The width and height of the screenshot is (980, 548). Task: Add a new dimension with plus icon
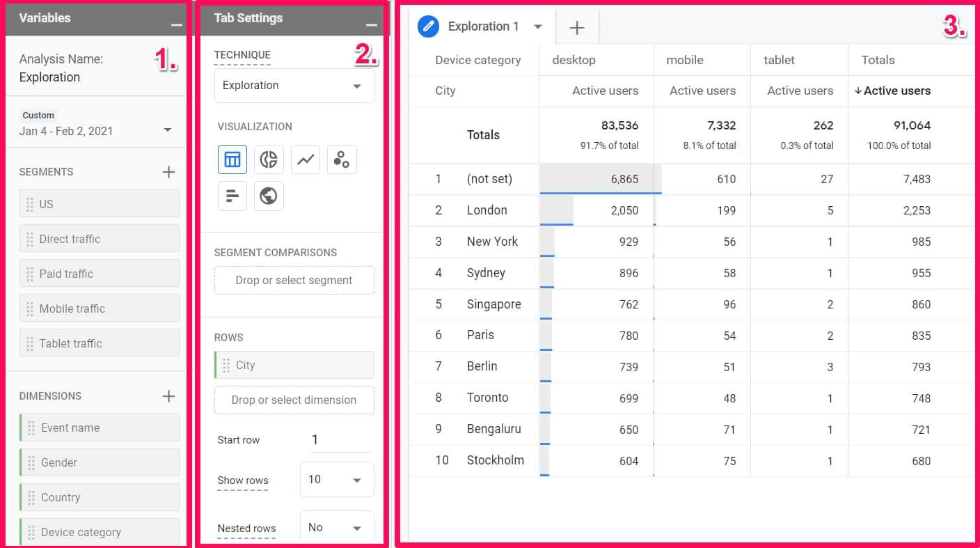click(168, 396)
